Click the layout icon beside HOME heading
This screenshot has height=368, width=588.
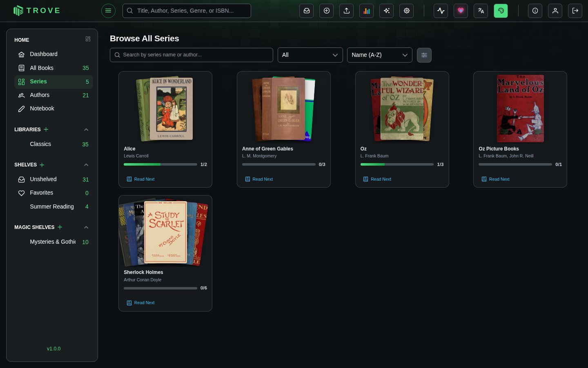click(x=88, y=39)
